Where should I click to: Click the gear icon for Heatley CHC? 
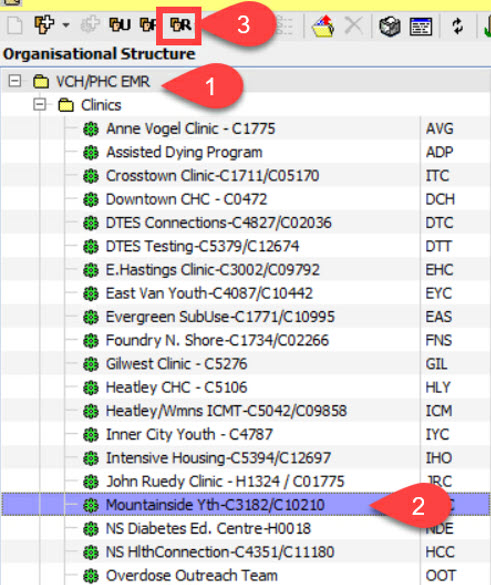(x=91, y=388)
